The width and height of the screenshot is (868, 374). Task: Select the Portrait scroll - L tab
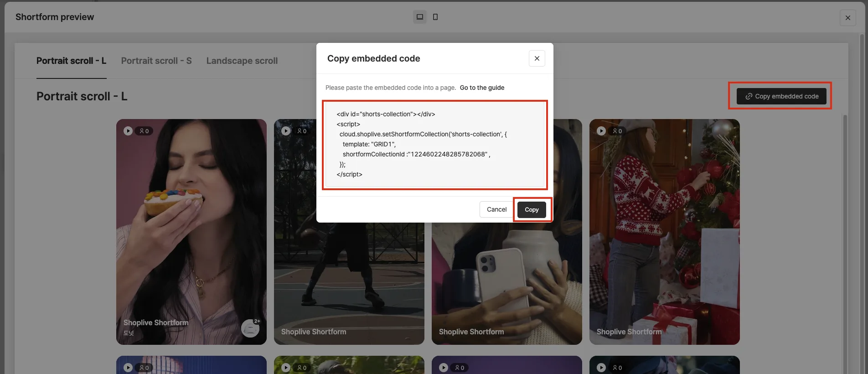pos(71,61)
